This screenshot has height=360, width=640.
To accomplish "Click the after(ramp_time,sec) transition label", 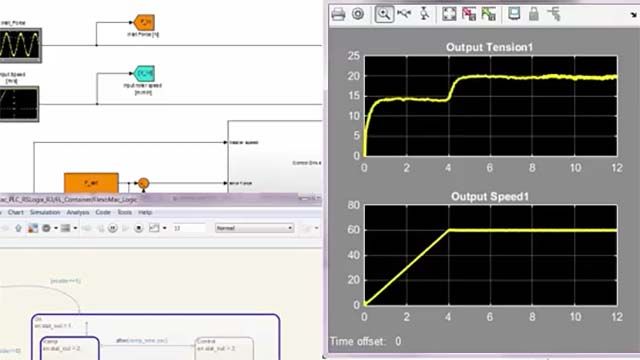I will tap(142, 340).
